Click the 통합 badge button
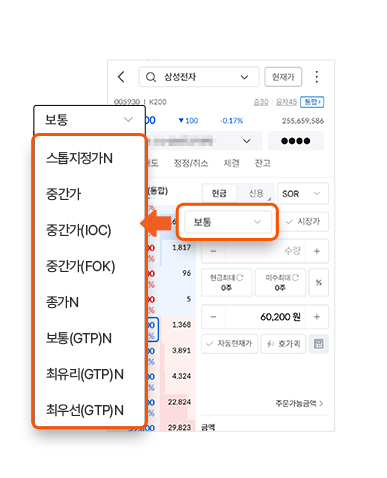The width and height of the screenshot is (387, 478). tap(312, 102)
